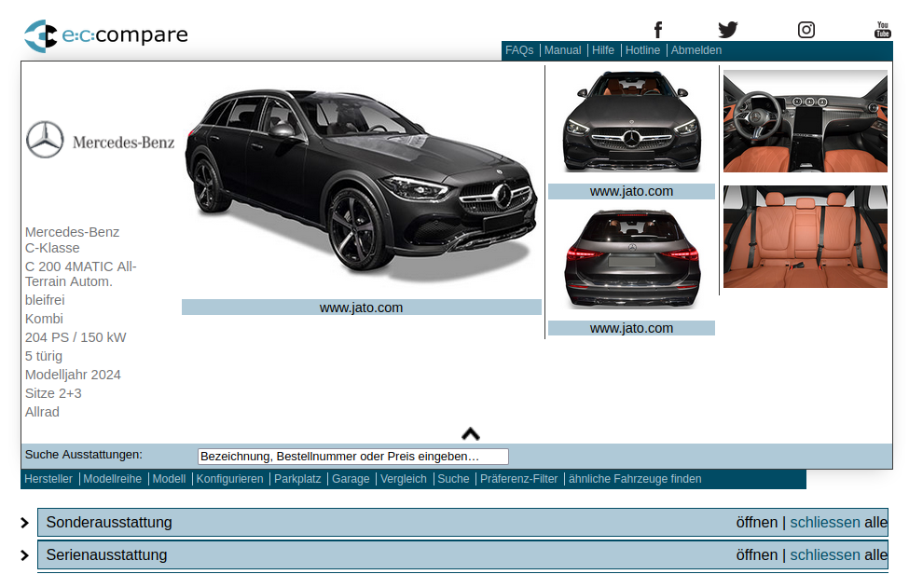Viewport: 909px width, 588px height.
Task: Select the 'Allrad' drive text
Action: pyautogui.click(x=42, y=412)
